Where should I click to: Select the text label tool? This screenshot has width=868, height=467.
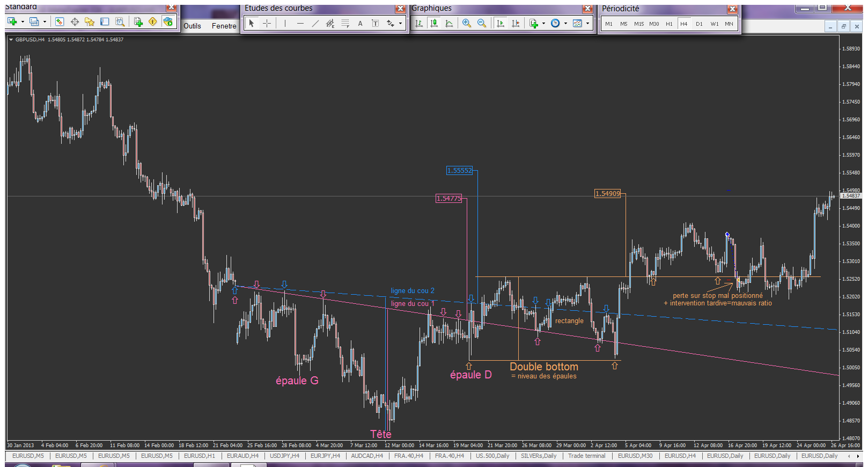[375, 23]
